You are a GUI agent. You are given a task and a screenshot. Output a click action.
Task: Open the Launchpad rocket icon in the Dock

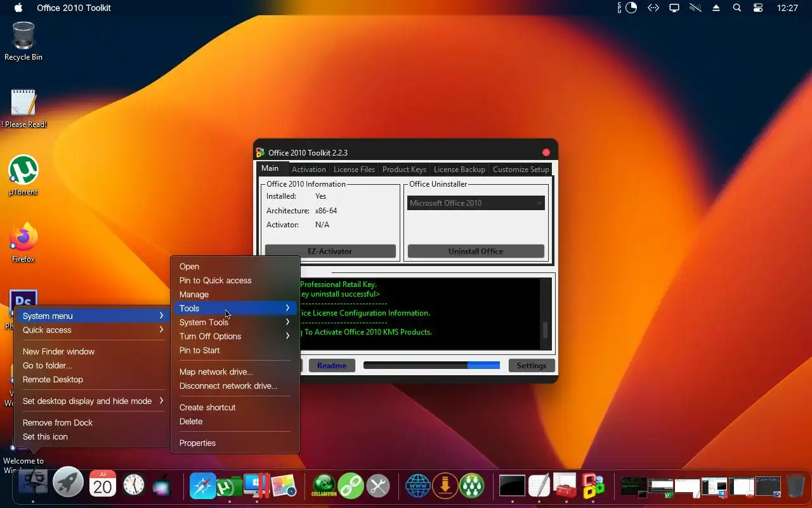[x=68, y=483]
